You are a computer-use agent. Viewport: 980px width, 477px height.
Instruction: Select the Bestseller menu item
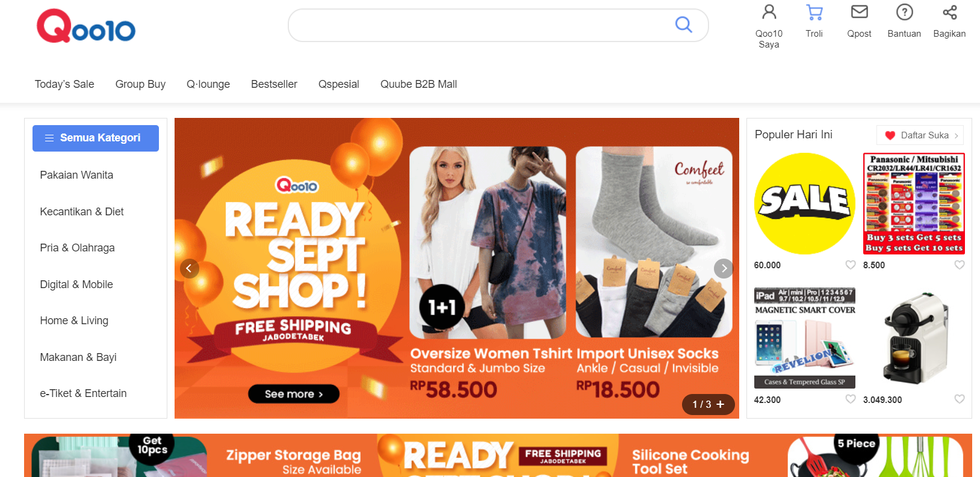274,84
